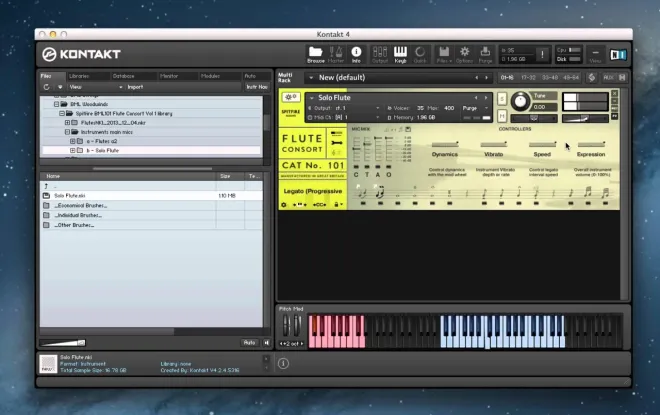The image size is (660, 415).
Task: Click the eject icon beside refresh
Action: [x=60, y=87]
